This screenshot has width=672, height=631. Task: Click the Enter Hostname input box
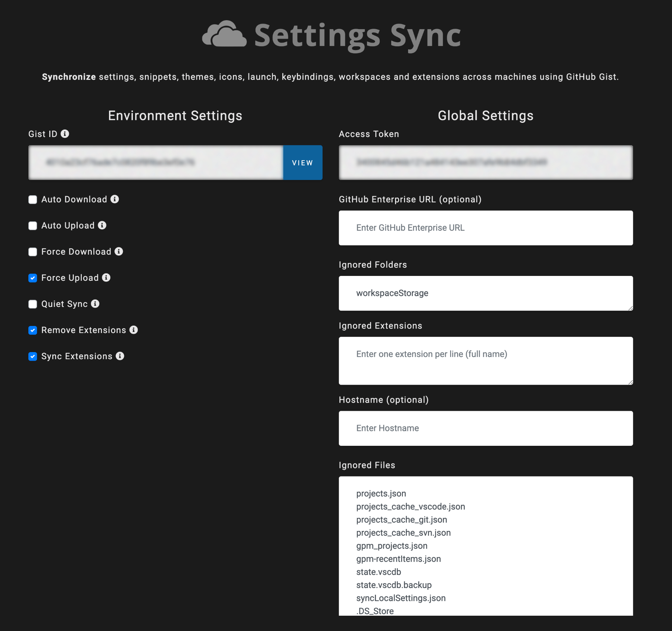click(485, 428)
